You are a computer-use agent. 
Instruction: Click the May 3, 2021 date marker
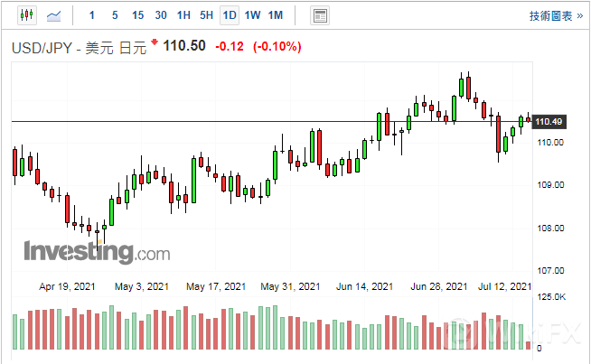[x=142, y=286]
